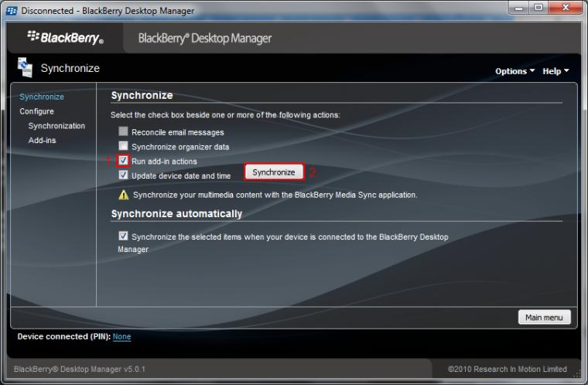Select Configure in left sidebar
The width and height of the screenshot is (588, 385).
[37, 111]
